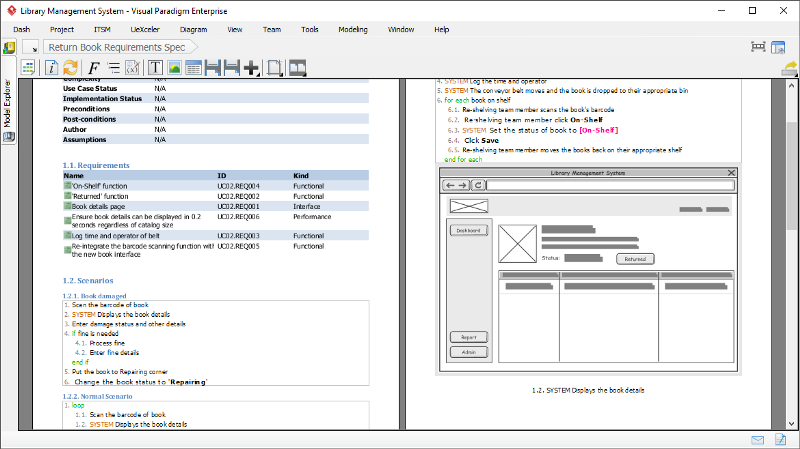Click the info 'i' properties icon
Screen dimensions: 800x449
point(51,68)
